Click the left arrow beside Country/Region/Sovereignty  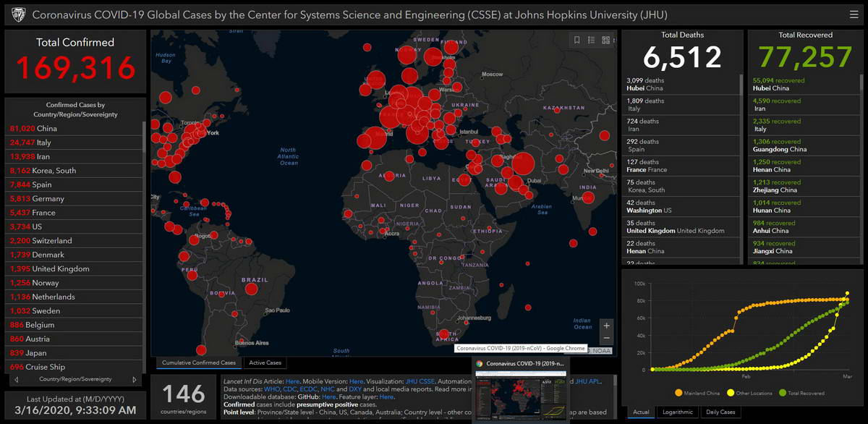17,379
